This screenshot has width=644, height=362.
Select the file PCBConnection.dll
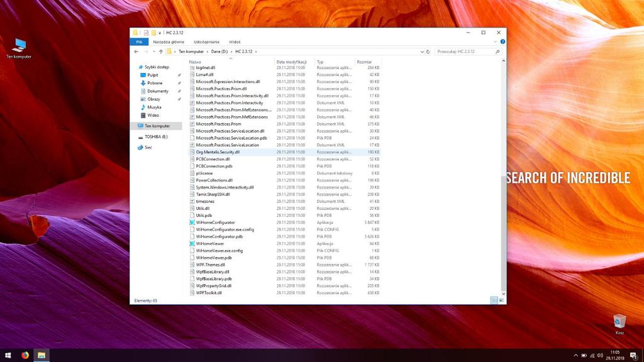[213, 159]
